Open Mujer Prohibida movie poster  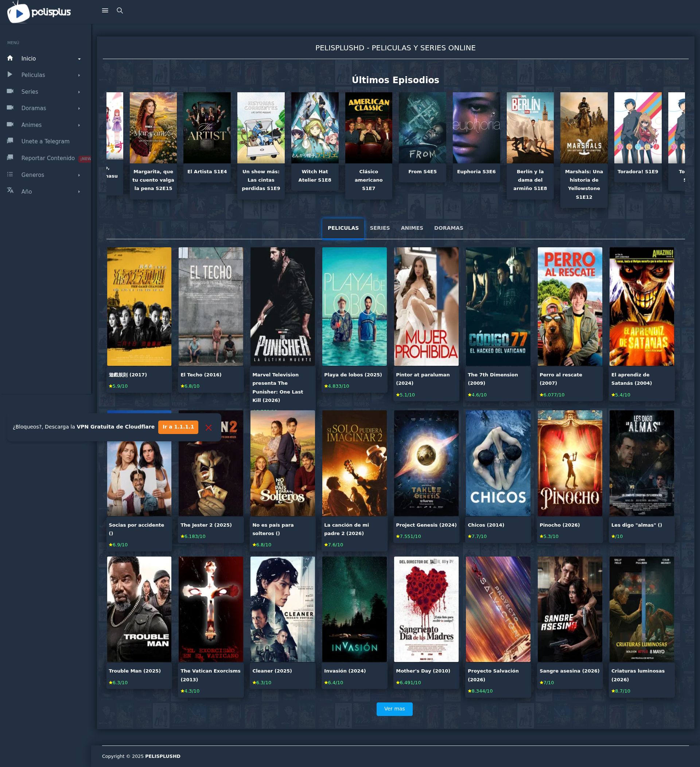(426, 307)
